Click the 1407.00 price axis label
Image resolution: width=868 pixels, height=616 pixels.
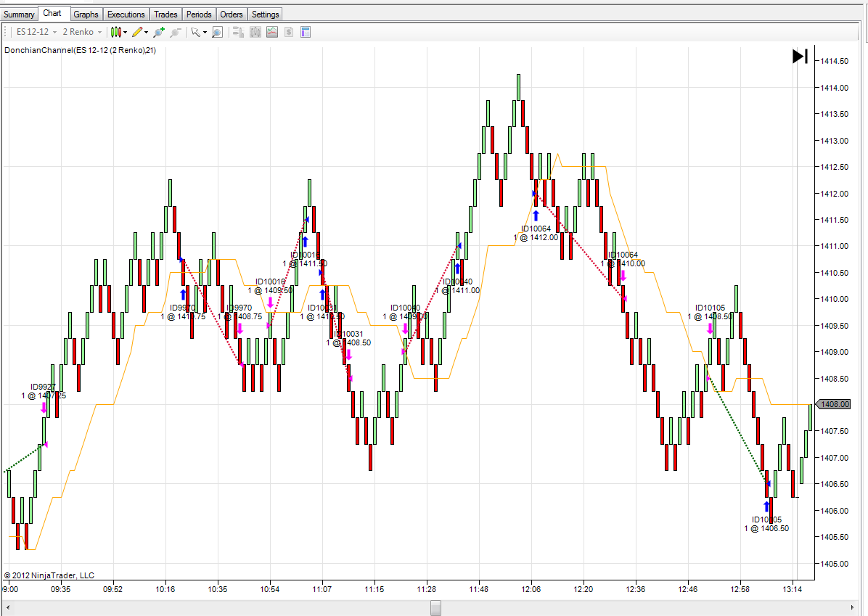pos(834,458)
